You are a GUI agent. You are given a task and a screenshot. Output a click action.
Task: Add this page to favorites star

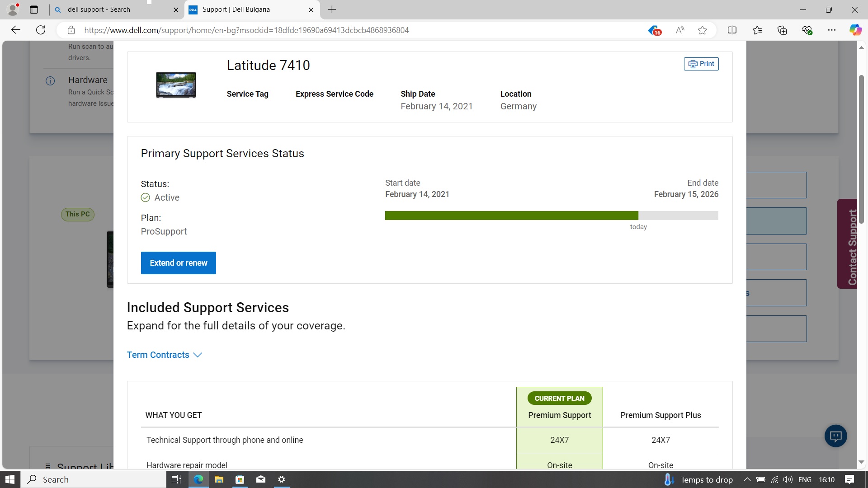[702, 30]
